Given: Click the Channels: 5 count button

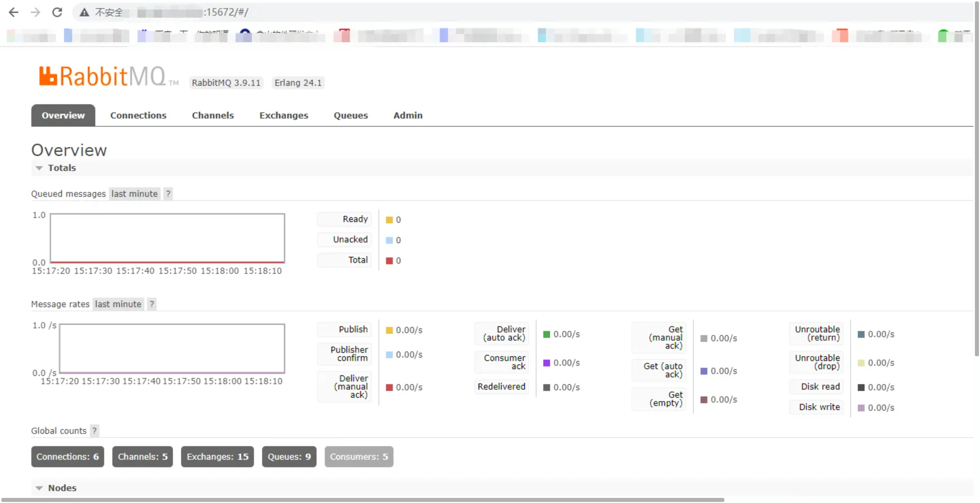Looking at the screenshot, I should pos(142,457).
